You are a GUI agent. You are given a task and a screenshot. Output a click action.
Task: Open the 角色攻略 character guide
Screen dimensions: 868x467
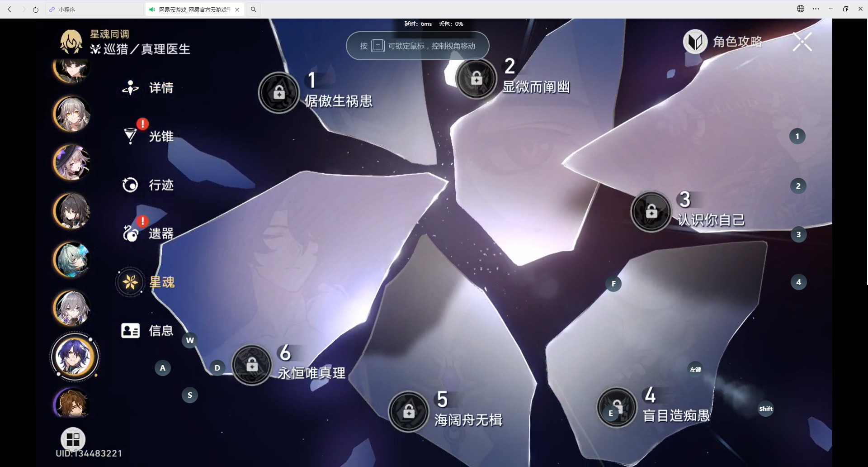point(722,42)
